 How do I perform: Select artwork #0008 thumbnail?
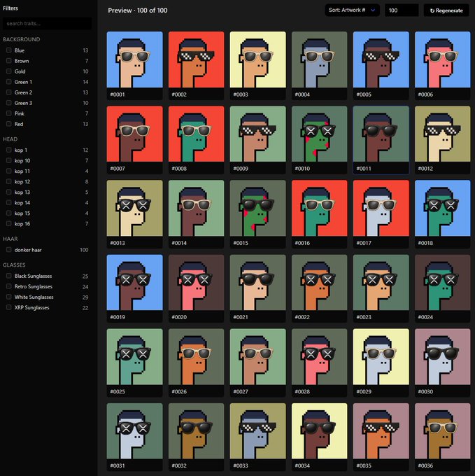[x=197, y=134]
